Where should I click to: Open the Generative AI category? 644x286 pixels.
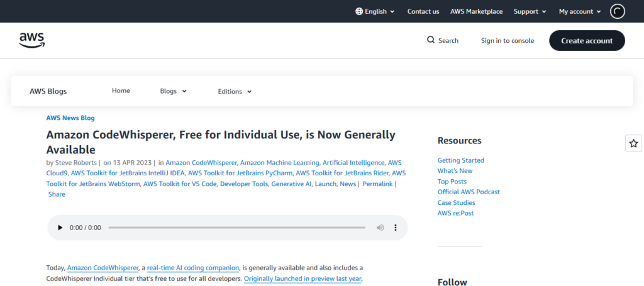click(291, 184)
